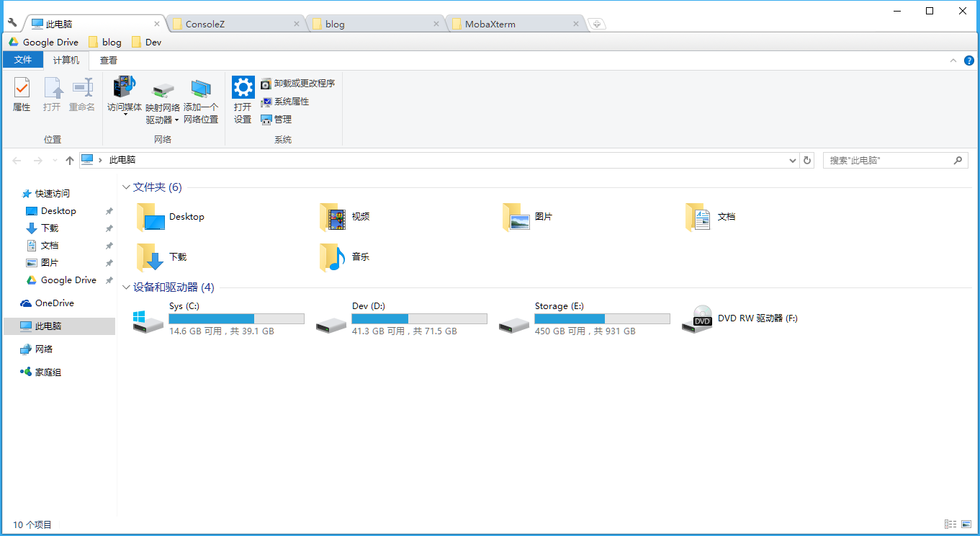Switch to large icons view in status bar

[966, 524]
